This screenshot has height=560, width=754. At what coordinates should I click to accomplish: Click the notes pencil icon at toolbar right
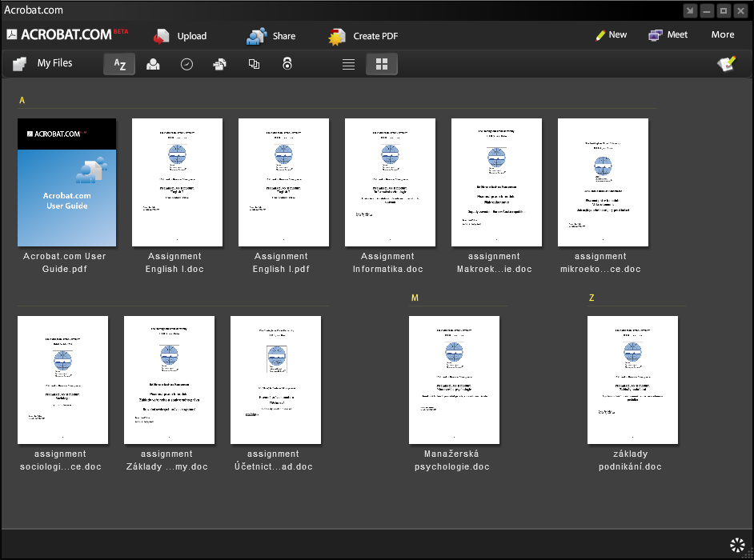[727, 63]
